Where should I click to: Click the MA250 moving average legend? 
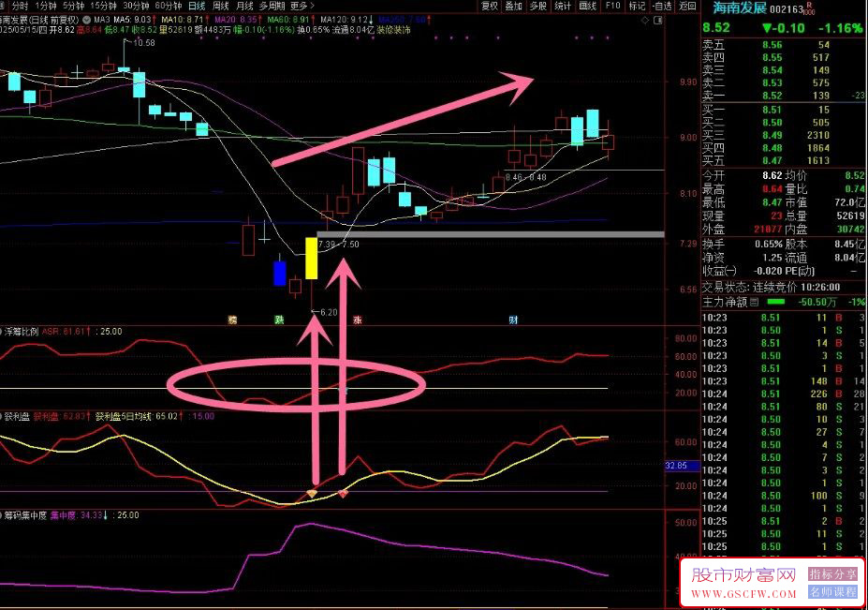403,20
